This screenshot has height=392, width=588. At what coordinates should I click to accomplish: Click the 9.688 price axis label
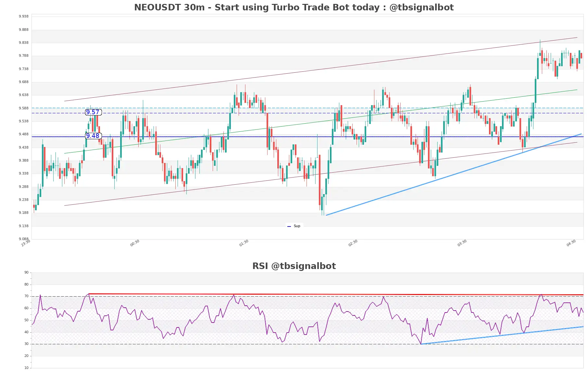pos(24,82)
